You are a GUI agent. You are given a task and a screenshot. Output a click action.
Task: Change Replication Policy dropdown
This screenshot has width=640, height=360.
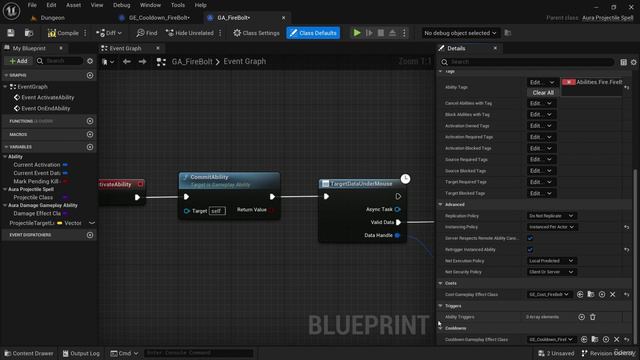coord(551,216)
